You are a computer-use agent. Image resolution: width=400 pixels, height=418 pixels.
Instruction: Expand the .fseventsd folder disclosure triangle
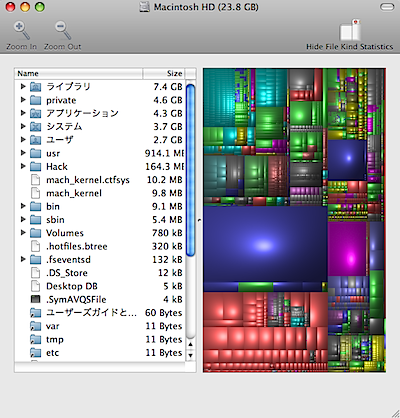(x=23, y=259)
